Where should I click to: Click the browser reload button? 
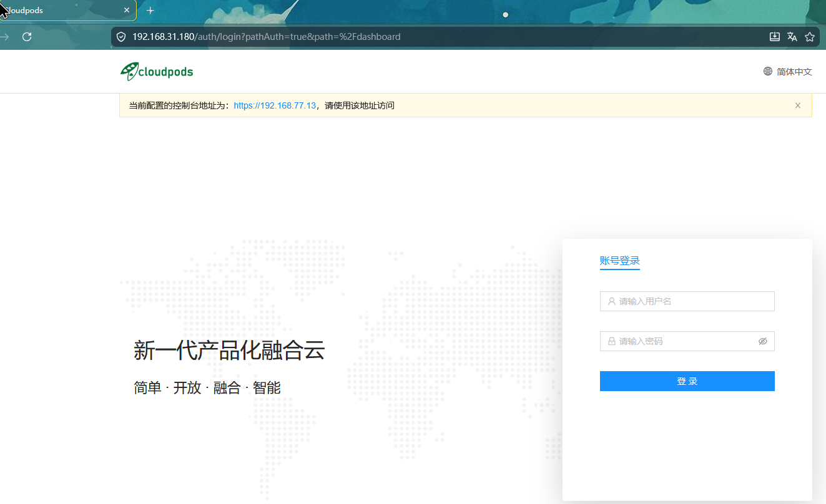[x=27, y=37]
